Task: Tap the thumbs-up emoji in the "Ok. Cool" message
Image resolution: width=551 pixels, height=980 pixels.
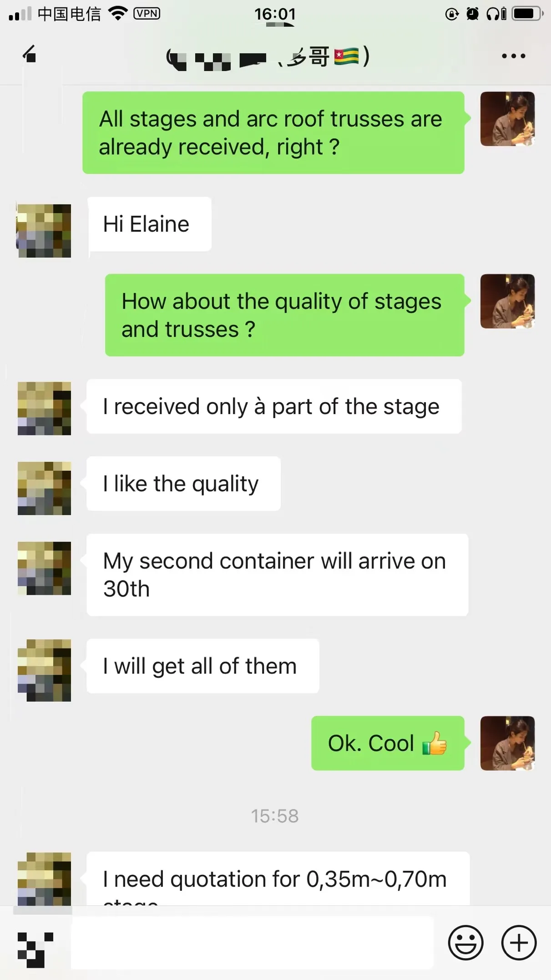Action: [434, 743]
